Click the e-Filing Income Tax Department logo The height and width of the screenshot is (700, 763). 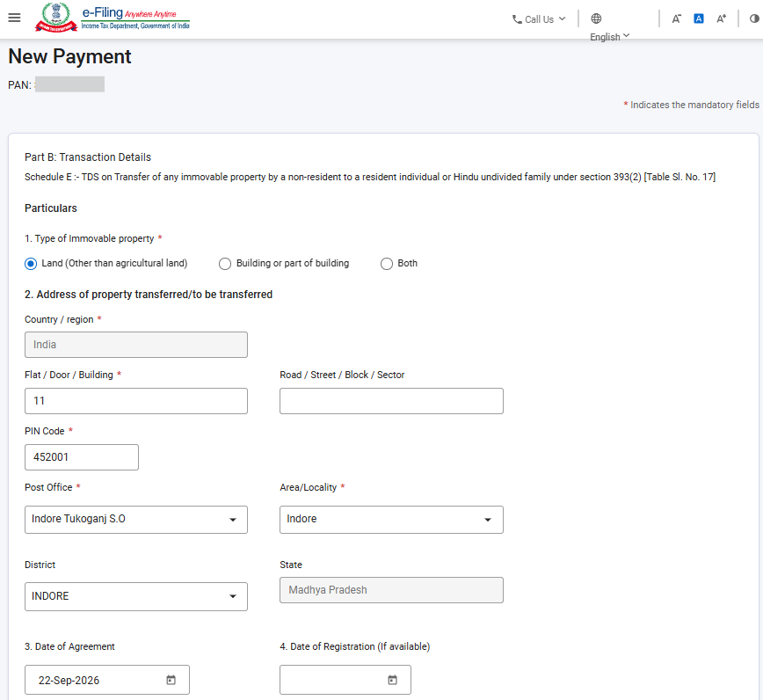[x=113, y=18]
